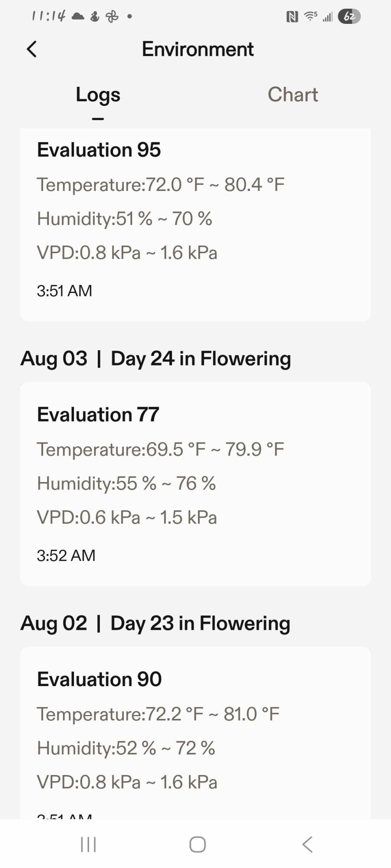Viewport: 391px width, 868px height.
Task: Go back using the top-left arrow
Action: (x=32, y=49)
